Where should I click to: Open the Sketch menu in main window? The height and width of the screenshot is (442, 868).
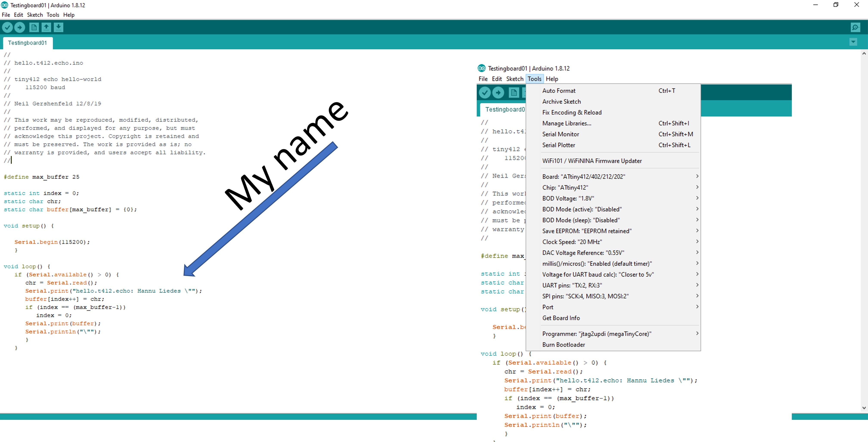point(35,15)
